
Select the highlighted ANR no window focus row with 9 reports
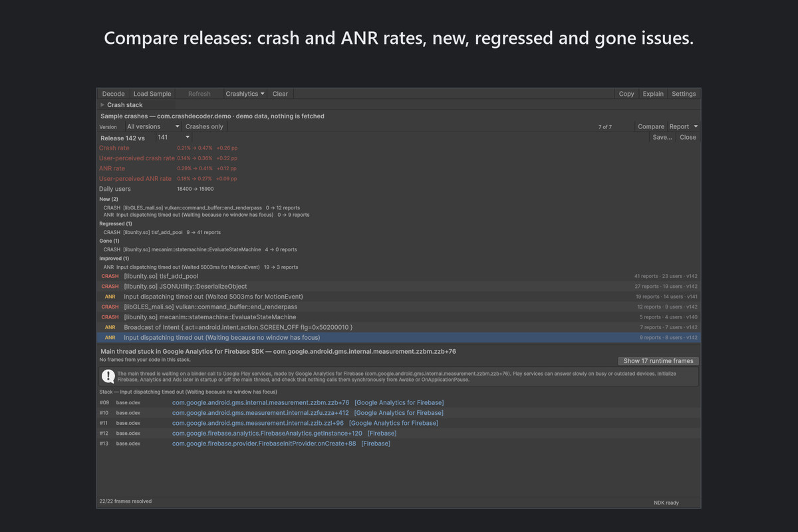[398, 337]
